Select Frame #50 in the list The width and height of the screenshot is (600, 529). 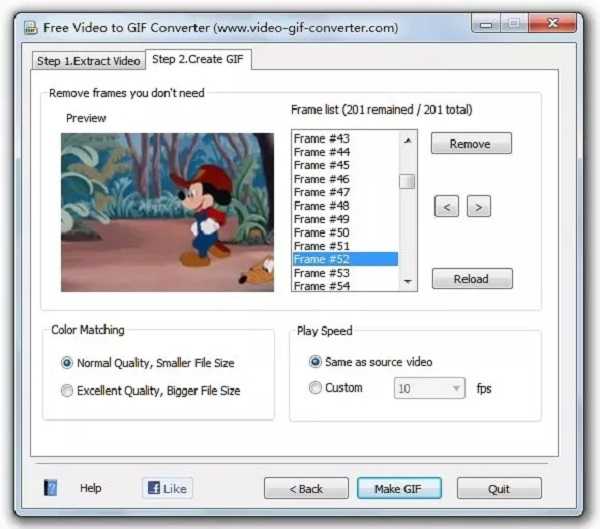pos(346,232)
